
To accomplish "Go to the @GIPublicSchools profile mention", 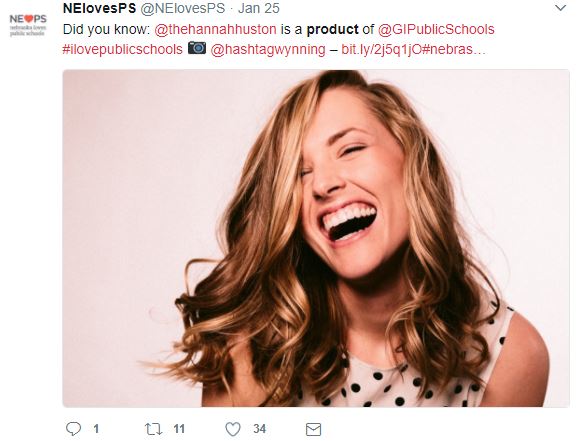I will coord(436,29).
